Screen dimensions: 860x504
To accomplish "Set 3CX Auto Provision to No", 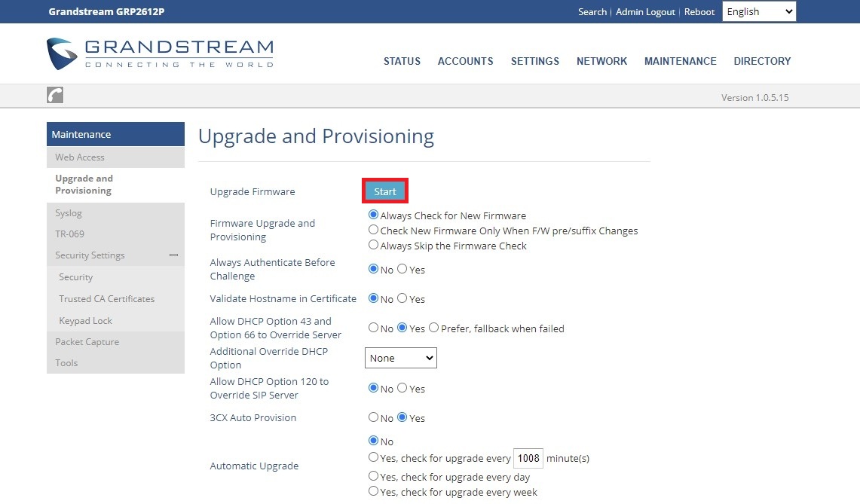I will tap(373, 417).
